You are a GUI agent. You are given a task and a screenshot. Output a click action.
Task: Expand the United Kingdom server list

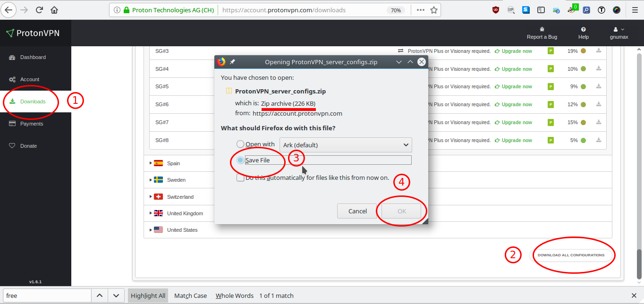coord(151,213)
